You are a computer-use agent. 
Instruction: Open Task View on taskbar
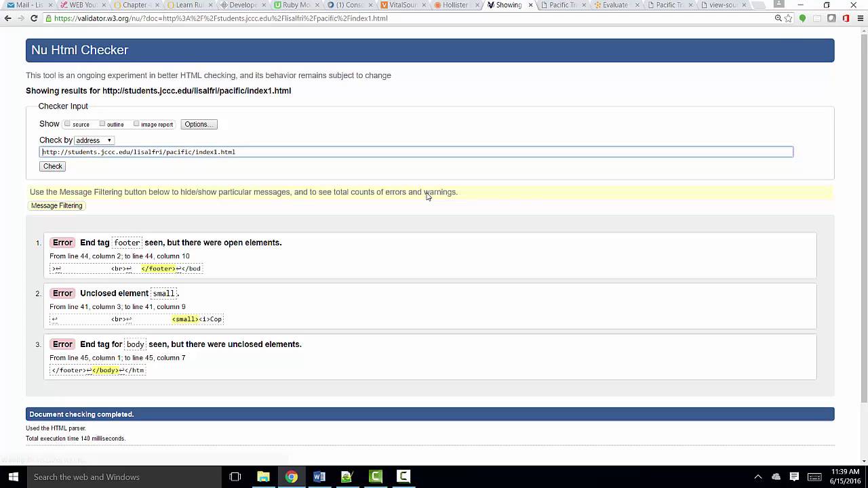(x=235, y=476)
